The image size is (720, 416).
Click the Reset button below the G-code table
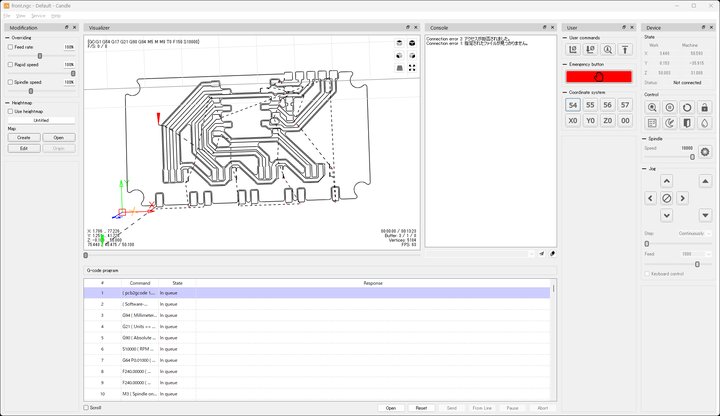[421, 408]
